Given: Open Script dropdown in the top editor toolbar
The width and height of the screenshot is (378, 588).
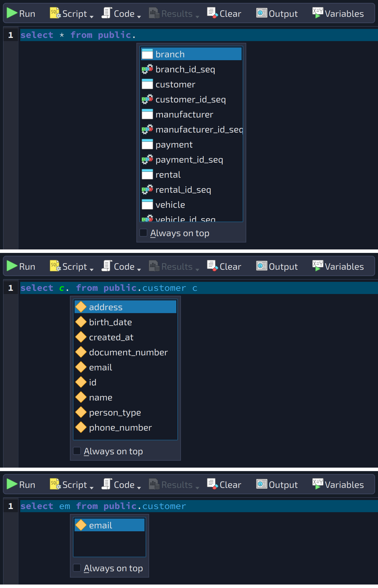Looking at the screenshot, I should pos(72,13).
